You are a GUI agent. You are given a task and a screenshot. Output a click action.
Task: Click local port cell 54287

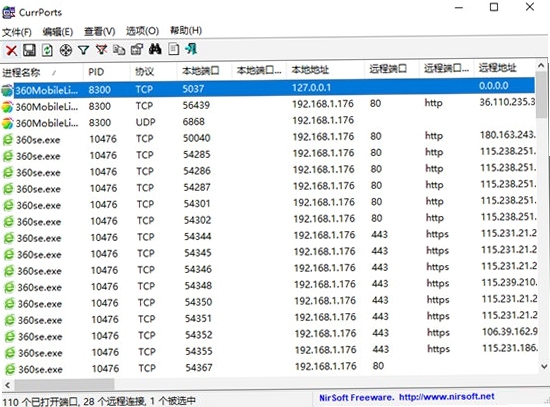(x=197, y=187)
